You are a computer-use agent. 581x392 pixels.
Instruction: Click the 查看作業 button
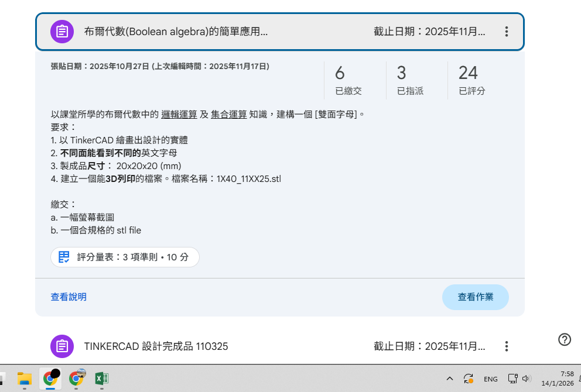tap(475, 297)
